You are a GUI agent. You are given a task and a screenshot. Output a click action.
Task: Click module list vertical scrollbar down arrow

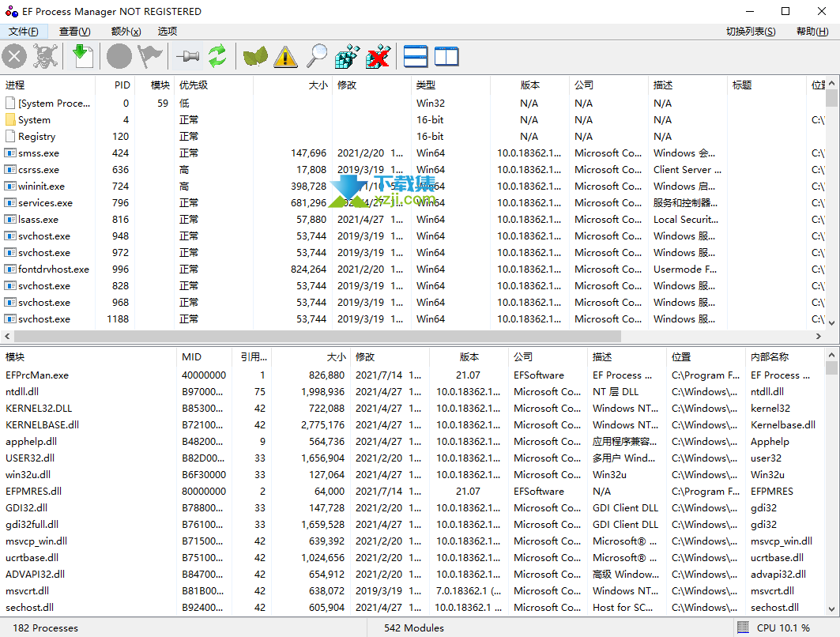pos(831,609)
